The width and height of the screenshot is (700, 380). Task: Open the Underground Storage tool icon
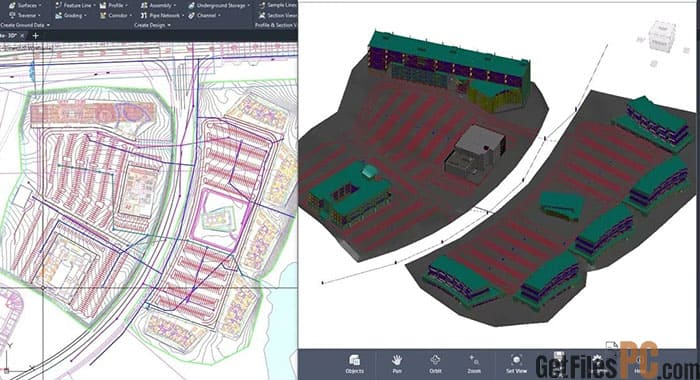point(192,5)
